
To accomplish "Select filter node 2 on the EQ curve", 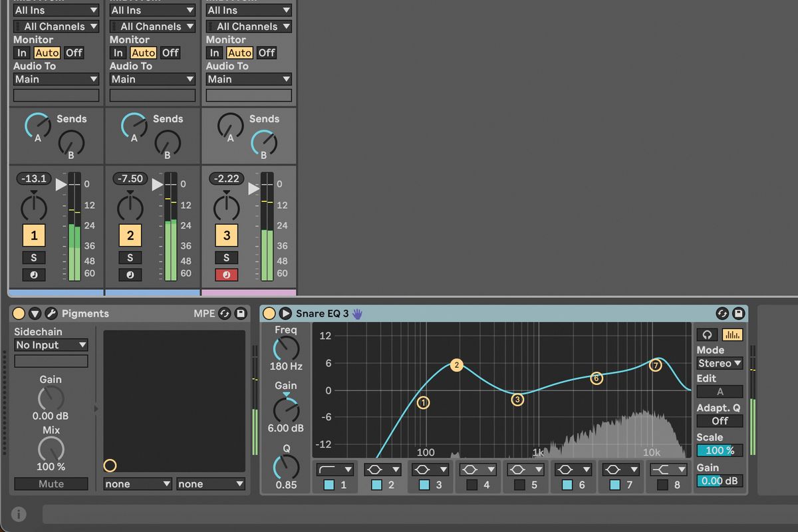I will coord(457,364).
